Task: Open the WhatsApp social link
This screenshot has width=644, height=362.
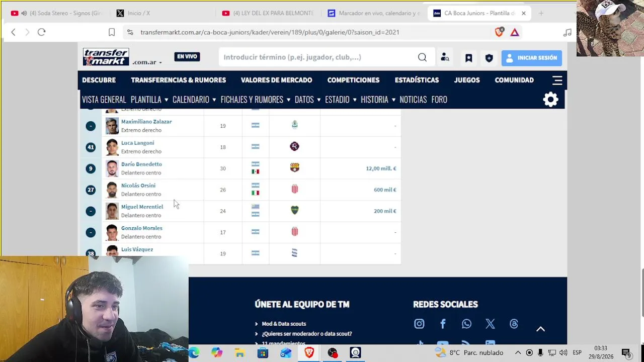Action: tap(466, 324)
